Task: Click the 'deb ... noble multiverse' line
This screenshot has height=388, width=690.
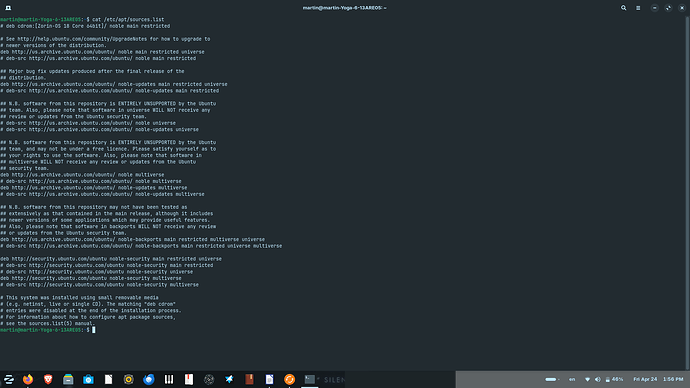Action: [82, 175]
